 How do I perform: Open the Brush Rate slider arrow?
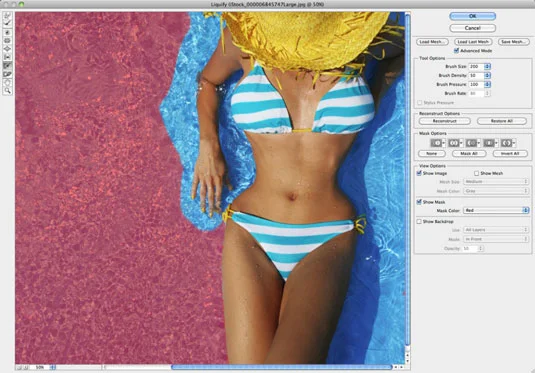(x=488, y=93)
